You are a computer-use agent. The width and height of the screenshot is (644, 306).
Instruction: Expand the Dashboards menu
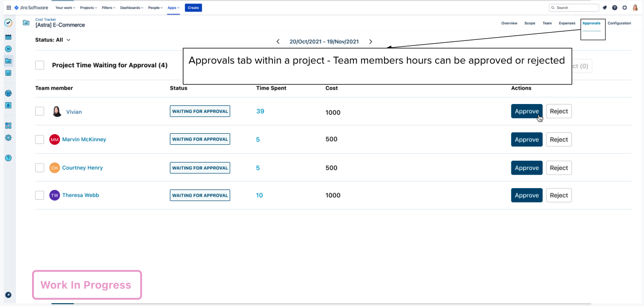(x=132, y=8)
